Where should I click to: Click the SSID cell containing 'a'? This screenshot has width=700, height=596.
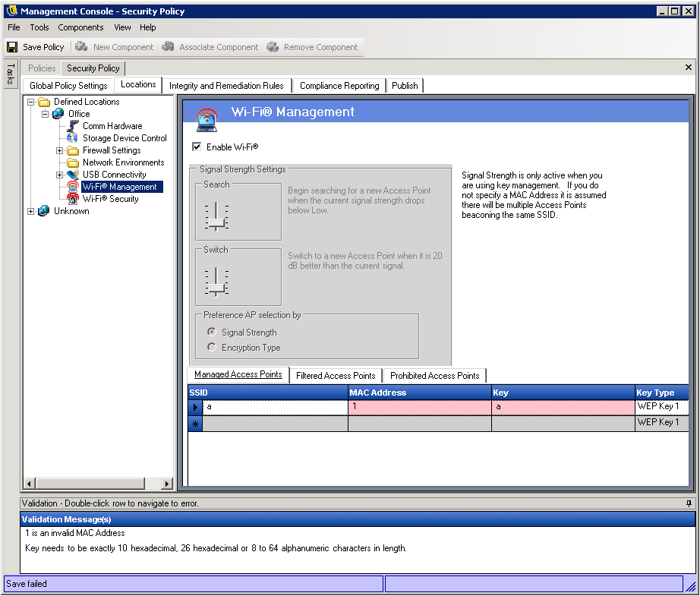point(276,407)
